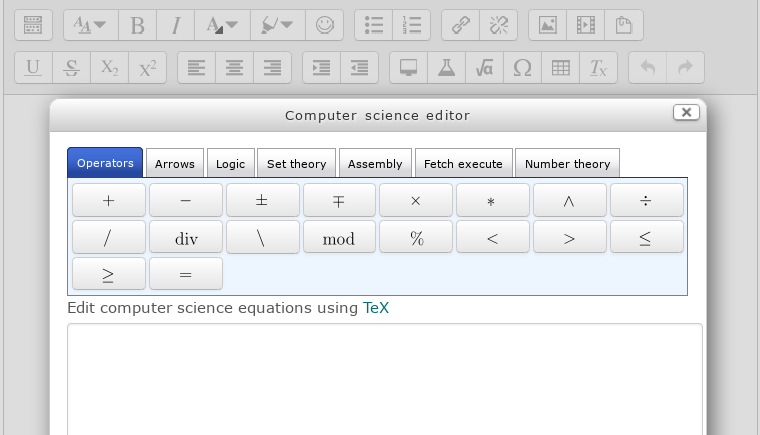Insert the percent symbol
760x435 pixels.
[416, 237]
